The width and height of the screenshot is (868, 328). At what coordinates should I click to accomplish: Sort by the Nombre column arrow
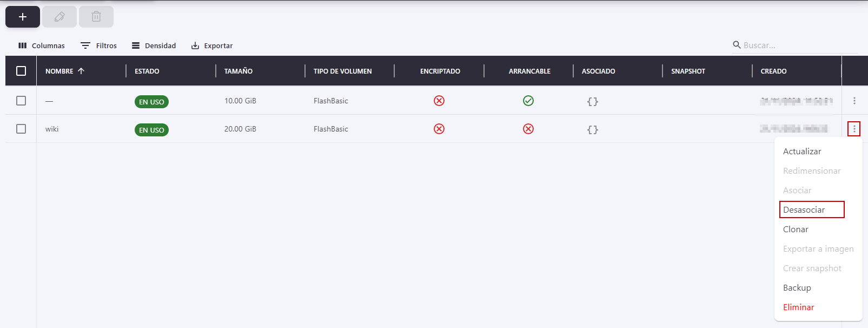tap(81, 71)
